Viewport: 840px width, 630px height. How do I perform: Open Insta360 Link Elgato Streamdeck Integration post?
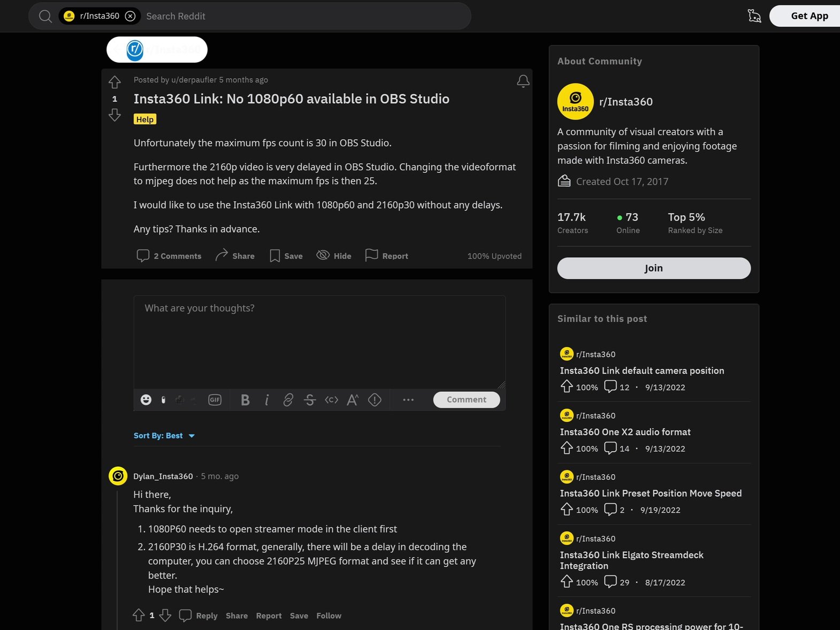[631, 560]
